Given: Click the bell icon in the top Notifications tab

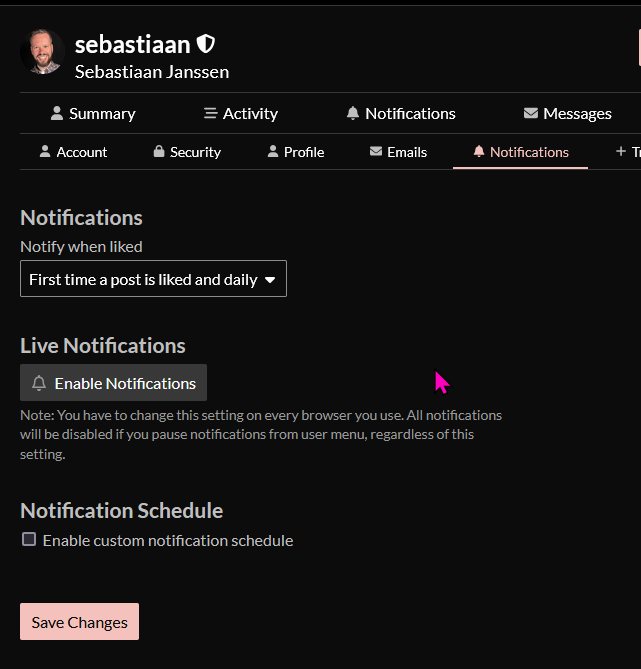Looking at the screenshot, I should coord(353,113).
